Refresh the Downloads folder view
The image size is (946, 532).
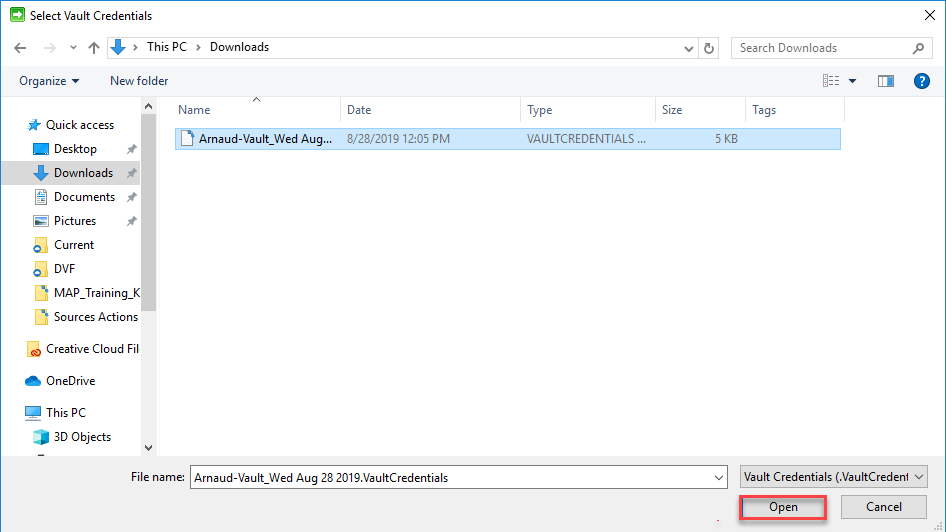(x=710, y=48)
